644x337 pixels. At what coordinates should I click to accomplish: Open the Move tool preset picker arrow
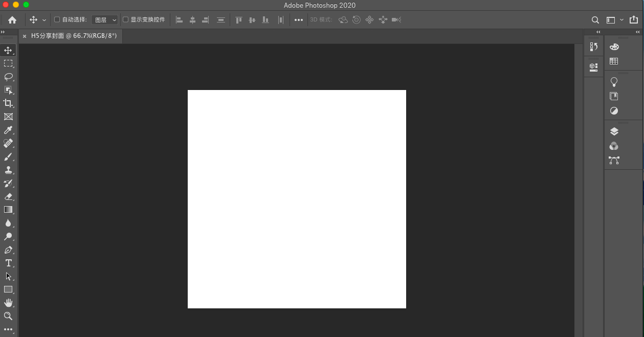44,20
